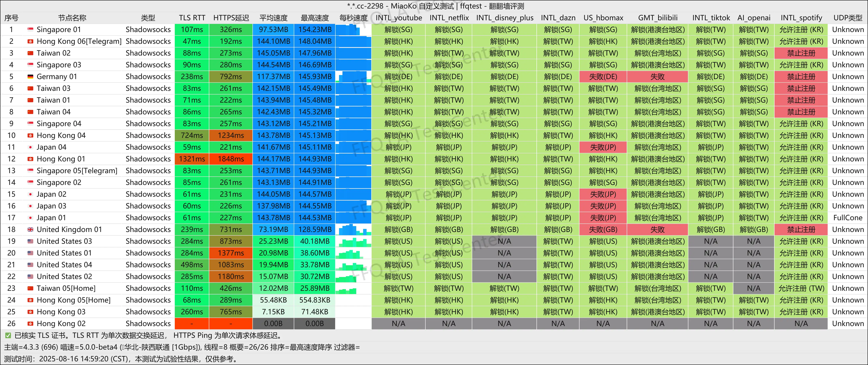This screenshot has height=365, width=868.
Task: Click 解锁(GB) in the INTL_netflix column
Action: (x=449, y=230)
